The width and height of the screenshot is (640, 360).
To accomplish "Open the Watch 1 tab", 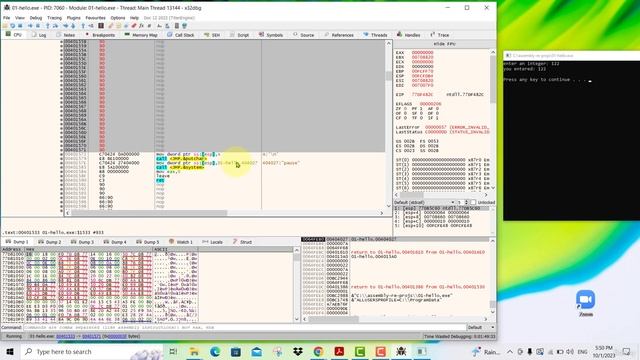I will pos(181,242).
